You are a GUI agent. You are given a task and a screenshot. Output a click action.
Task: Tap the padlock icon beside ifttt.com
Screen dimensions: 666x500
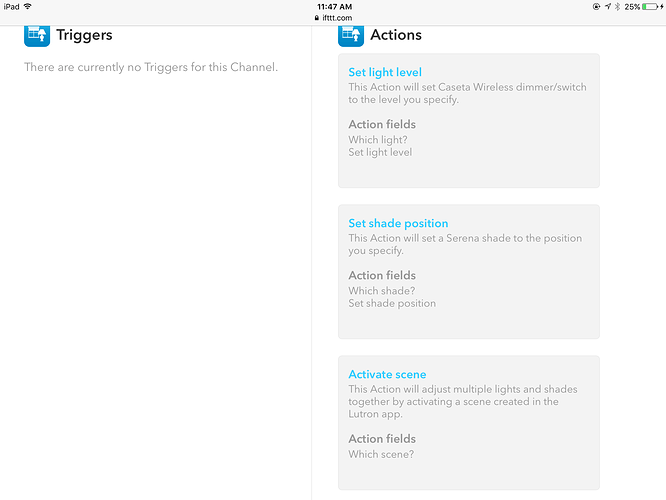(x=316, y=17)
